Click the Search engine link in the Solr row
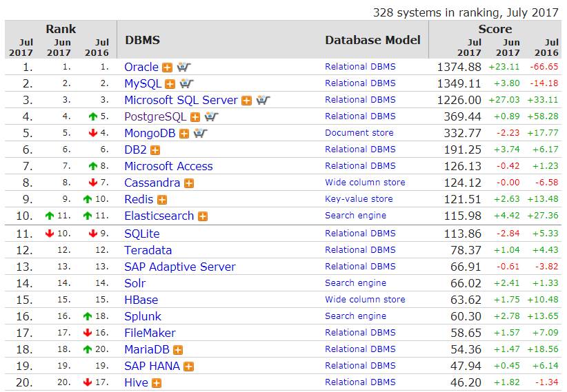 click(355, 283)
